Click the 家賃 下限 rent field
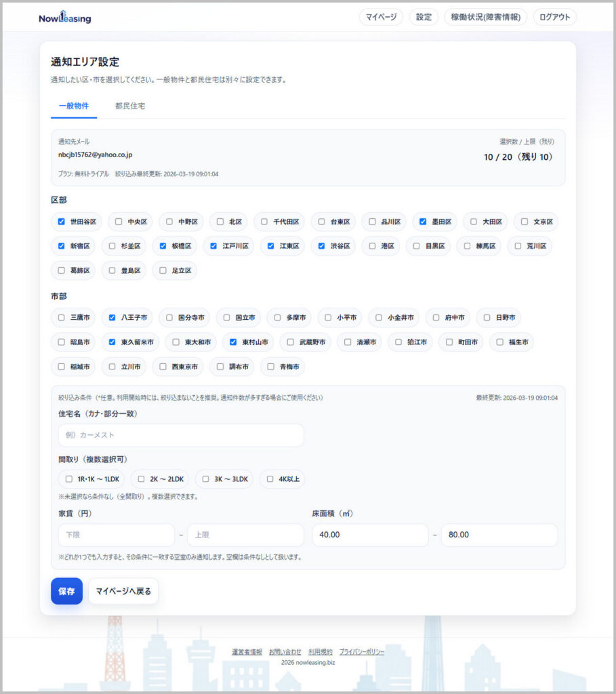616x694 pixels. (x=117, y=535)
